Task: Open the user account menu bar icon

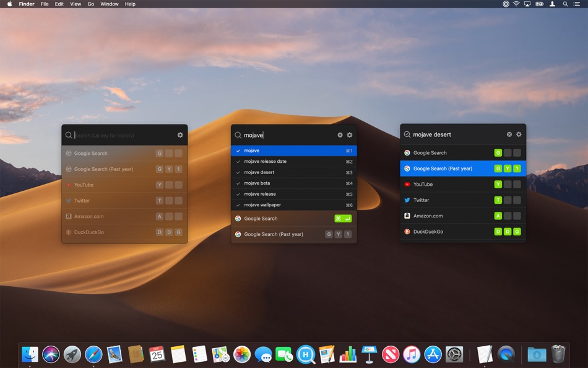Action: (x=552, y=4)
